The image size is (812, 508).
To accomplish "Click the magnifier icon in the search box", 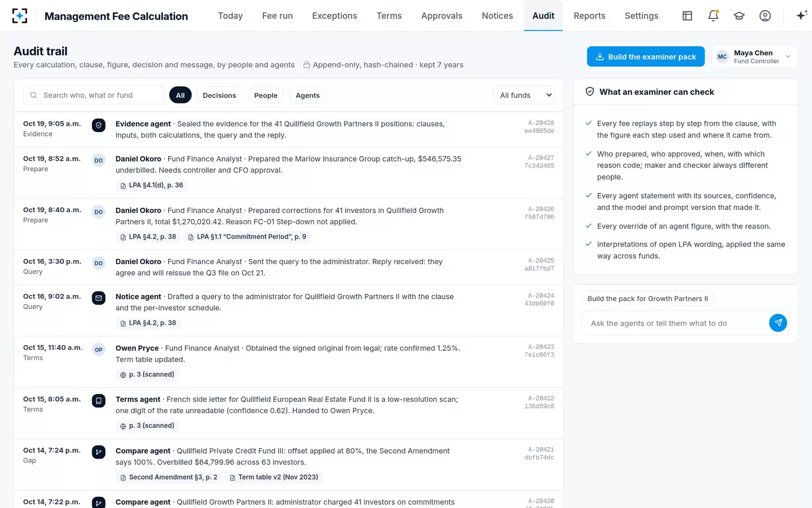I will (34, 95).
